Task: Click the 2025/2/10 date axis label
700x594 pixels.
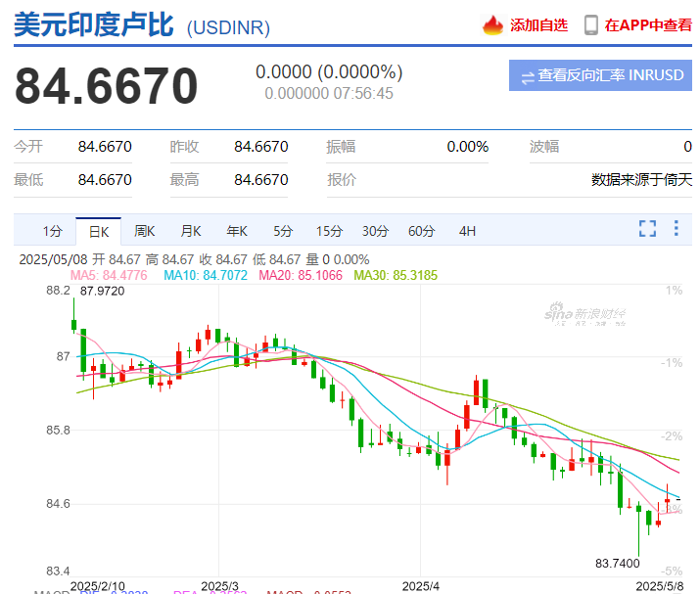Action: [x=97, y=586]
